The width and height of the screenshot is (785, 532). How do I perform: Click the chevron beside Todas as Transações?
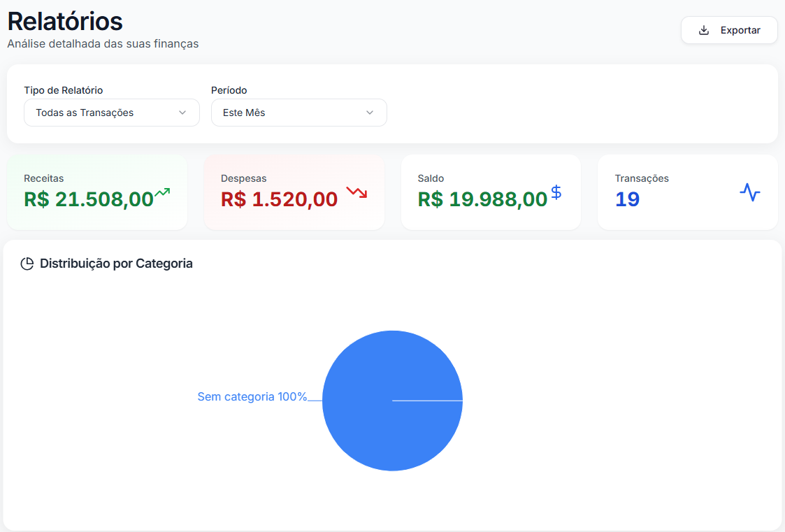182,113
